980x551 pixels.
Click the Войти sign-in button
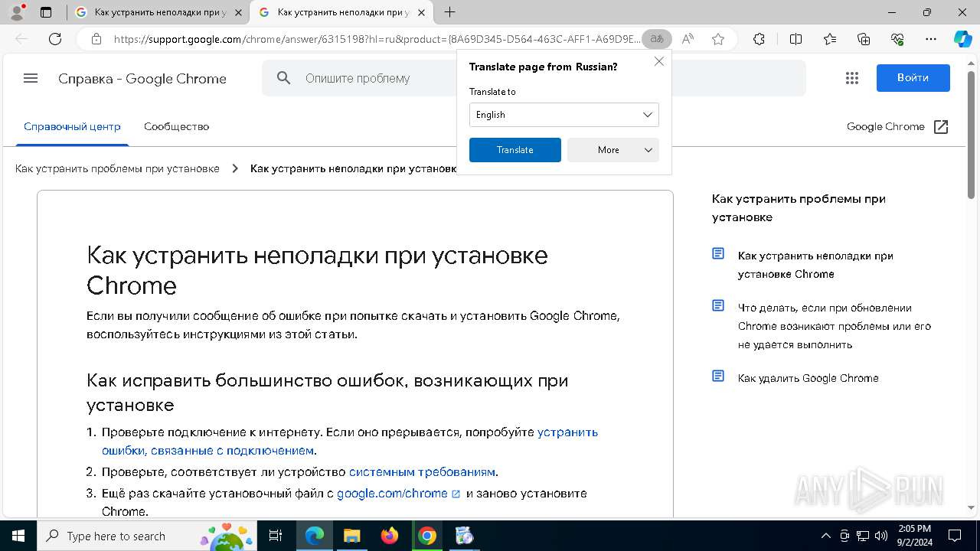(x=913, y=78)
